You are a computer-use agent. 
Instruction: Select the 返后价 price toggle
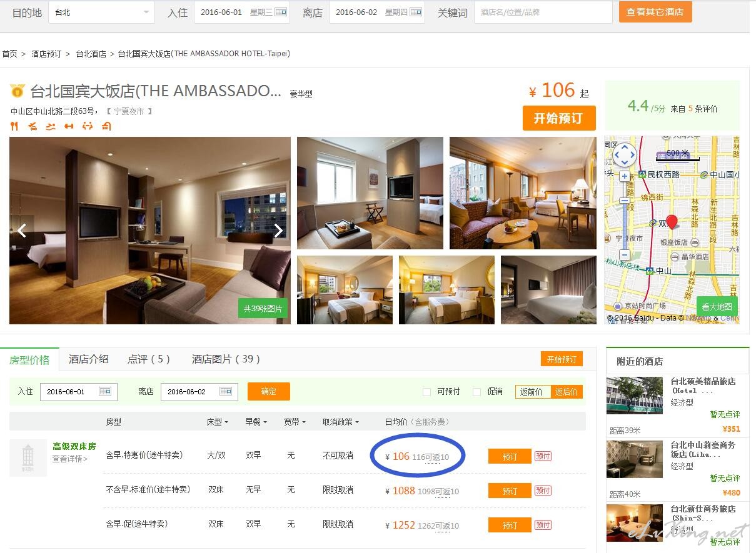point(567,392)
